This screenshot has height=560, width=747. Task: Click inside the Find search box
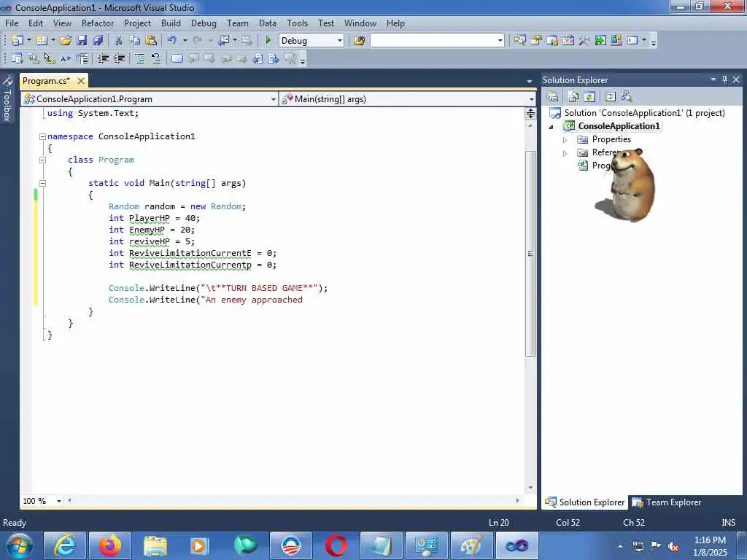click(x=433, y=41)
